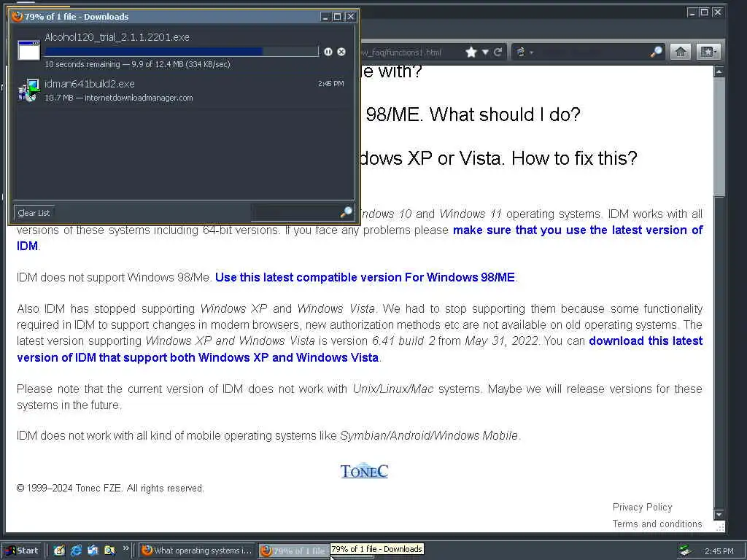Switch to 'What operating systems i...' taskbar button
The height and width of the screenshot is (560, 747).
tap(197, 551)
